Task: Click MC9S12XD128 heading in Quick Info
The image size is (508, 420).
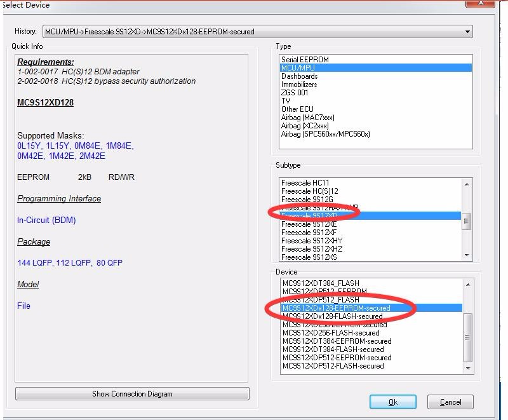Action: pyautogui.click(x=45, y=102)
